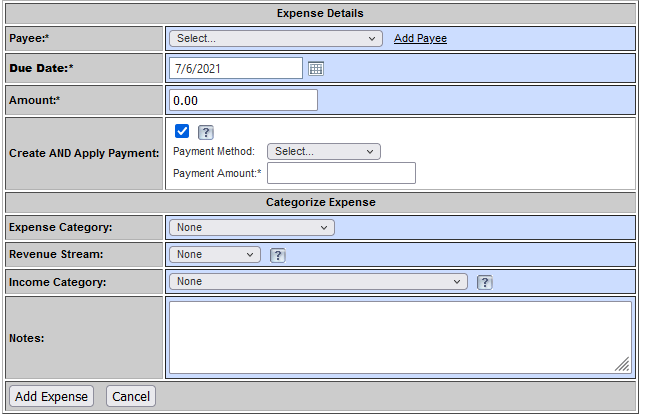Click the Payment Amount text box
Image resolution: width=645 pixels, height=416 pixels.
[340, 173]
